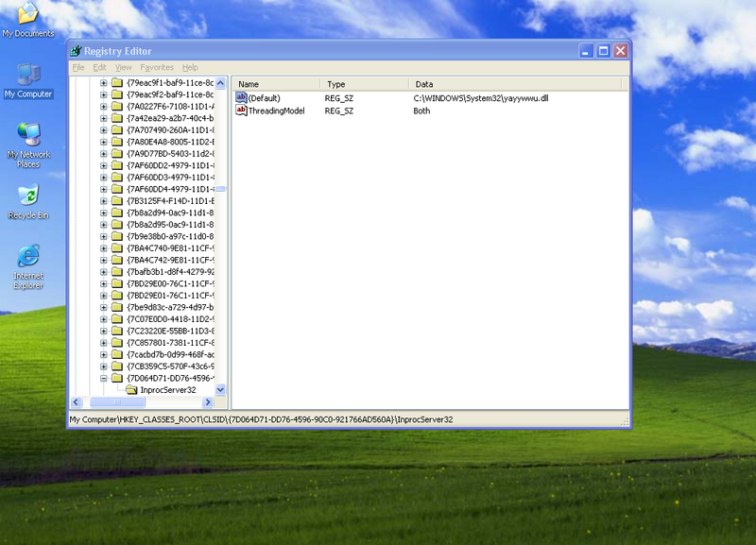Click the "Both" data value
Viewport: 756px width, 545px height.
(421, 111)
